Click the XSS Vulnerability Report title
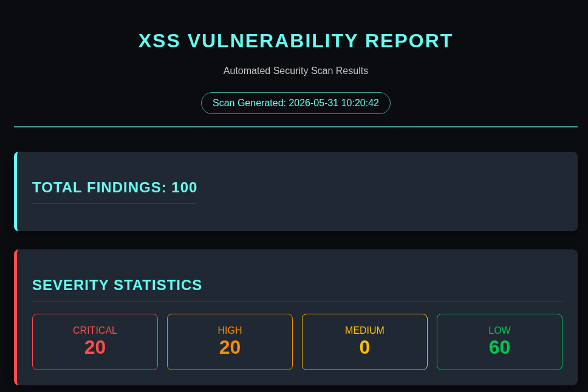 pos(295,41)
